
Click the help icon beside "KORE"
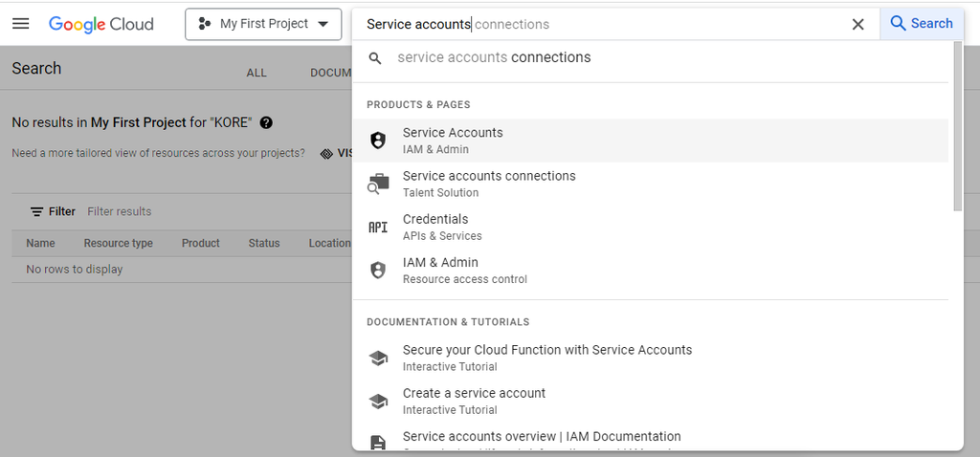266,122
